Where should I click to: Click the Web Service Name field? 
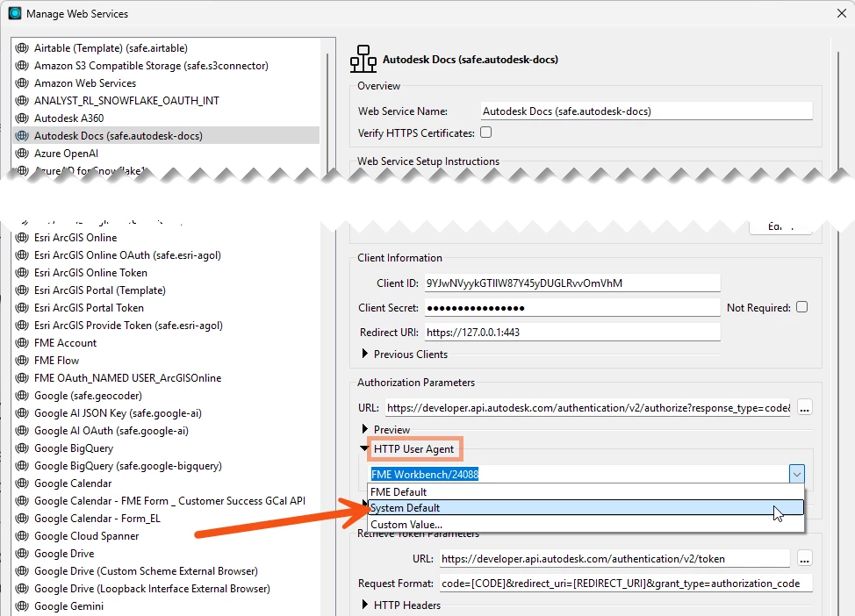(x=647, y=111)
